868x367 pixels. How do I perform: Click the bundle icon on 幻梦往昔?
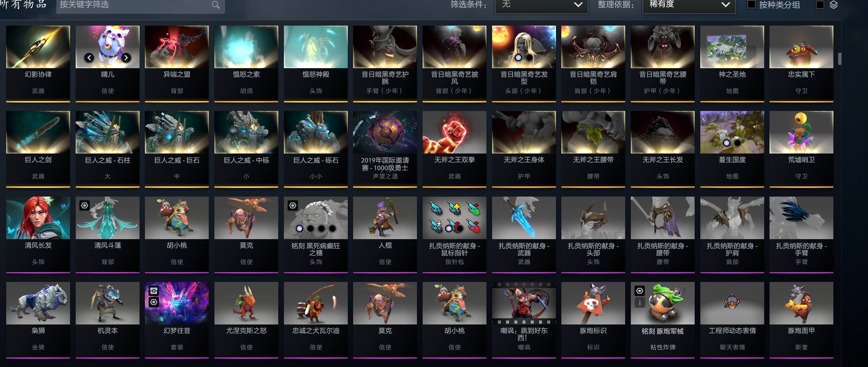[x=154, y=291]
